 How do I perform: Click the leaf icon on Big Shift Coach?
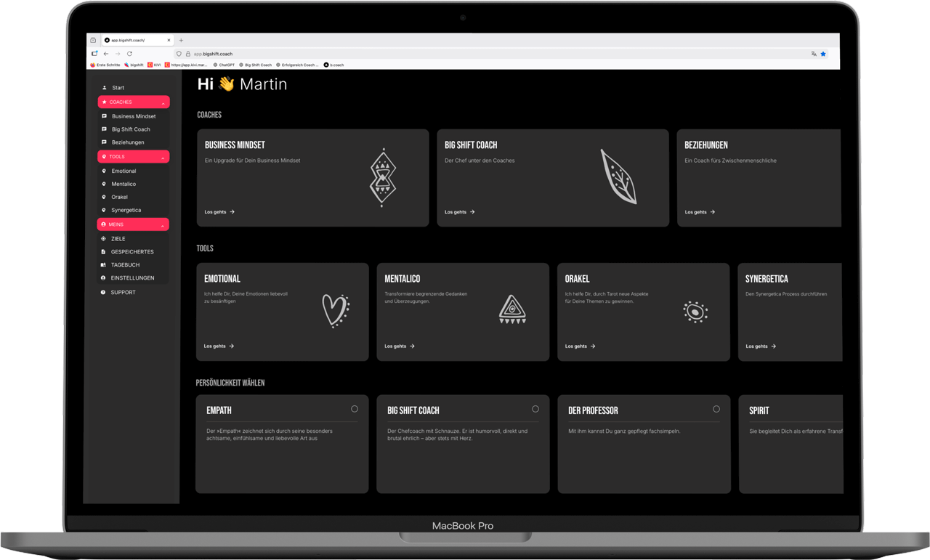tap(618, 176)
